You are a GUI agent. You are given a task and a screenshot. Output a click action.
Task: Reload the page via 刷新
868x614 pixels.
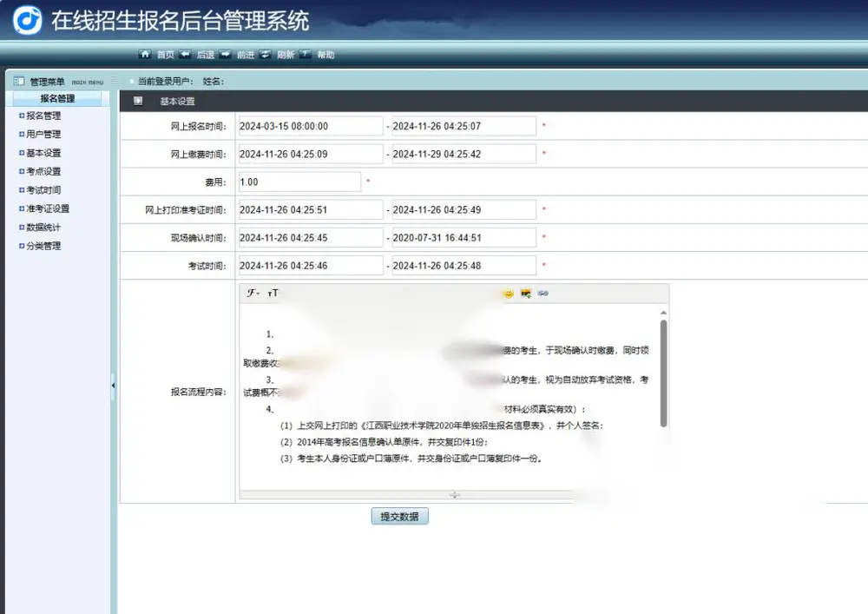pyautogui.click(x=286, y=55)
